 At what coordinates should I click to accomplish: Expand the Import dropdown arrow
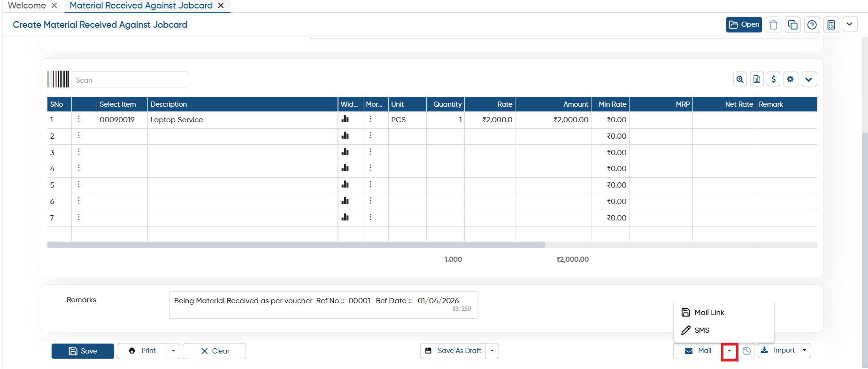click(x=804, y=350)
